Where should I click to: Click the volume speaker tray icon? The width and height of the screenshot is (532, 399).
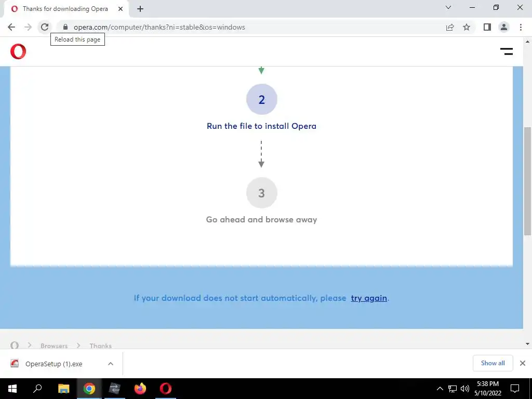(465, 389)
